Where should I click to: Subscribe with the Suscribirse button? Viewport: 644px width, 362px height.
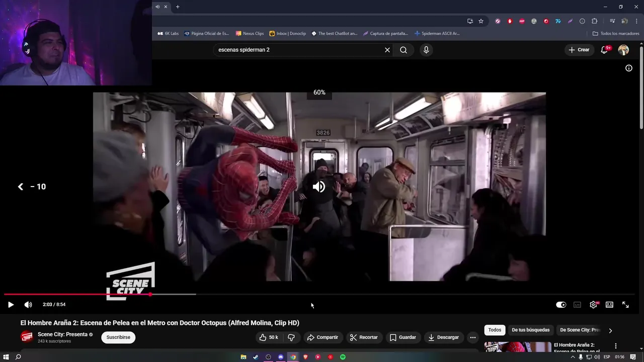(118, 337)
